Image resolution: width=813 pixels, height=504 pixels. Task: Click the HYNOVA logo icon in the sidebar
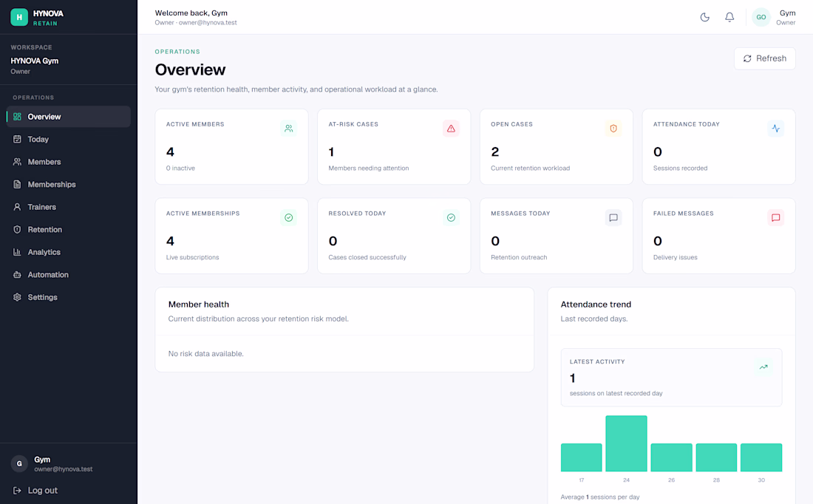19,17
